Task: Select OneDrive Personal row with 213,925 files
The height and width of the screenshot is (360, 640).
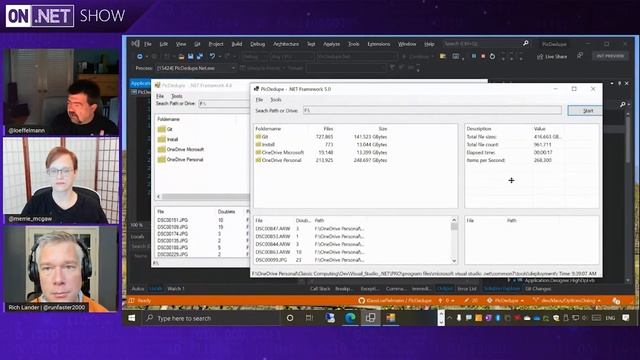Action: tap(321, 160)
